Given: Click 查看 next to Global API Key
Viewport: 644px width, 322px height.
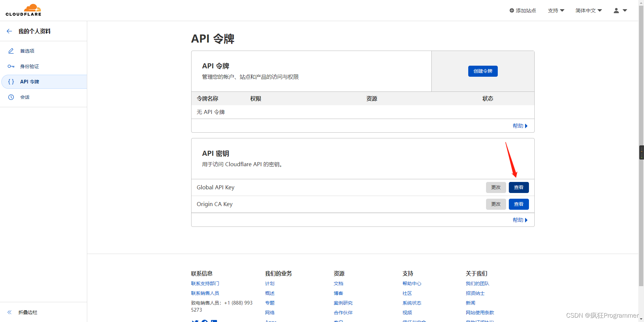Looking at the screenshot, I should (519, 187).
